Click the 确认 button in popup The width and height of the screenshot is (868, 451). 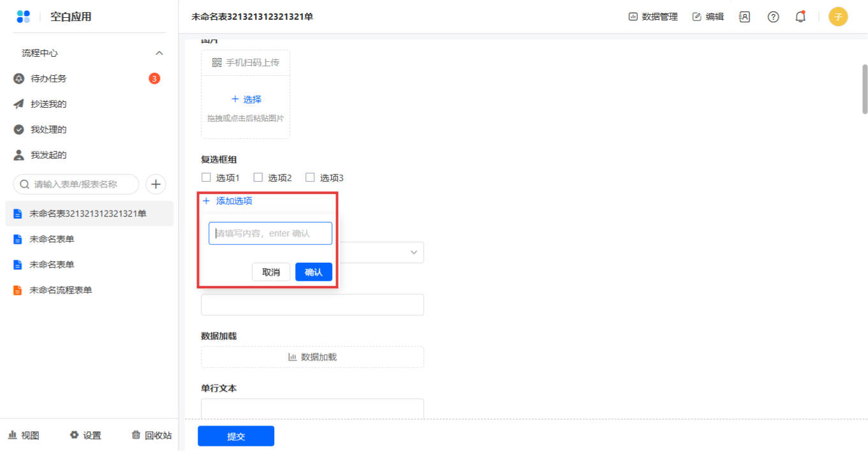click(313, 272)
